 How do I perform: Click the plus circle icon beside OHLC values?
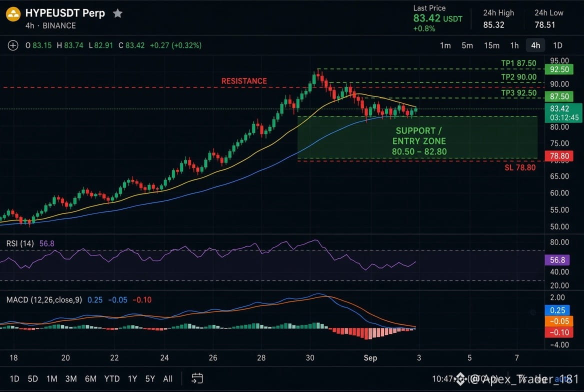(x=13, y=45)
